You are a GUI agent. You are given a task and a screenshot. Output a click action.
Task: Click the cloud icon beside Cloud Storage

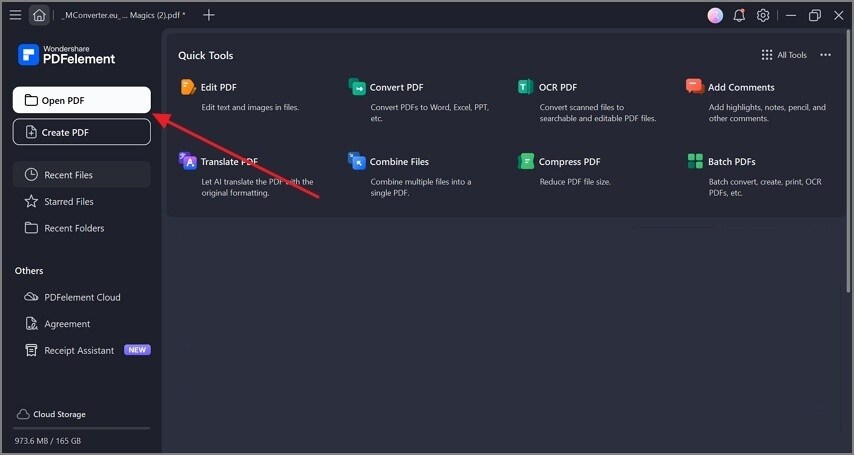[x=23, y=414]
